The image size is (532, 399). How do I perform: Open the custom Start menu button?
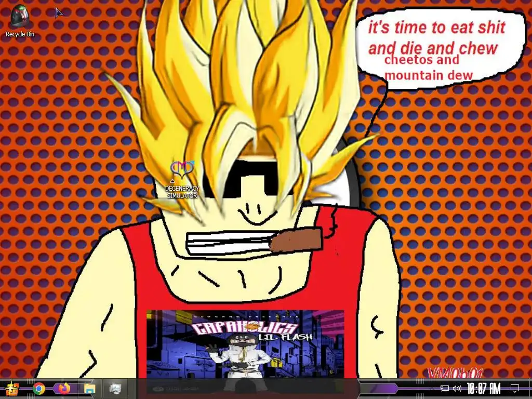(x=12, y=389)
